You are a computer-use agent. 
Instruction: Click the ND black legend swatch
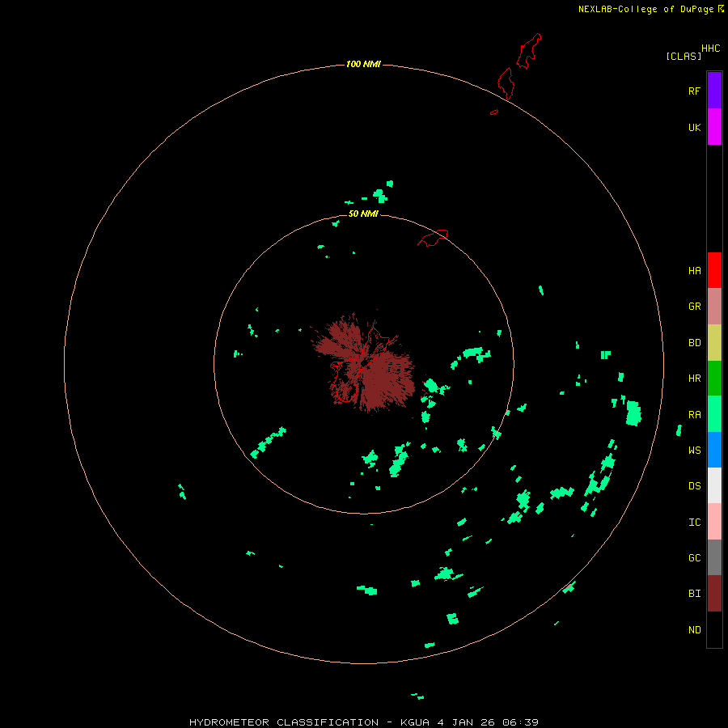click(714, 629)
